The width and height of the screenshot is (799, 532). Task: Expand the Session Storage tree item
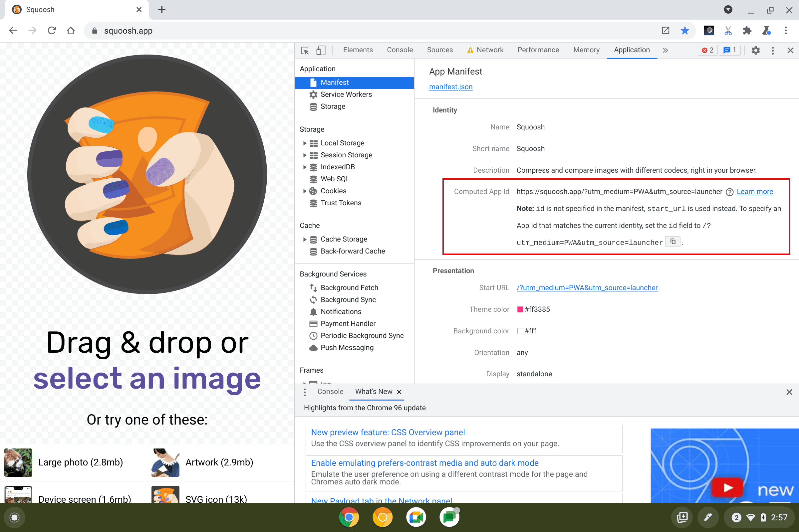304,154
